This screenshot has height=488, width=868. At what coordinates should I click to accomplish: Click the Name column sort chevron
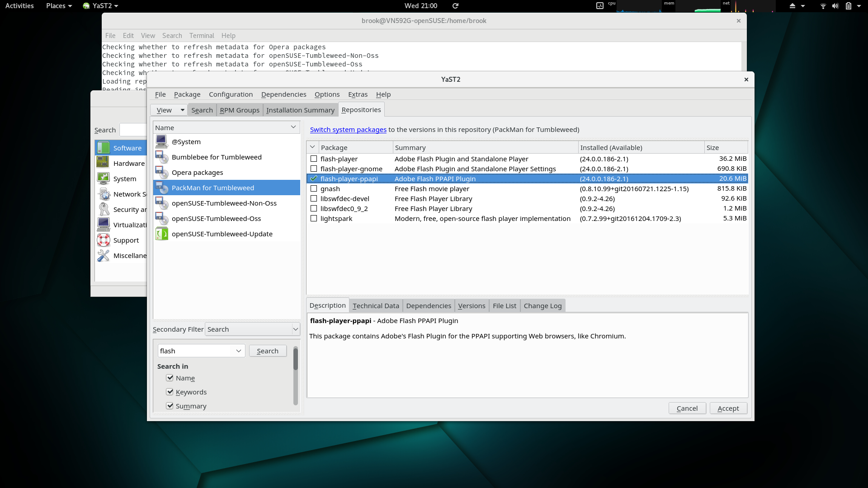click(x=293, y=127)
